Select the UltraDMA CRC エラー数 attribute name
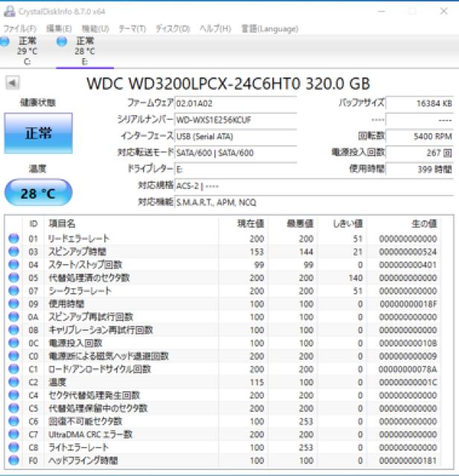459x476 pixels. click(x=91, y=434)
